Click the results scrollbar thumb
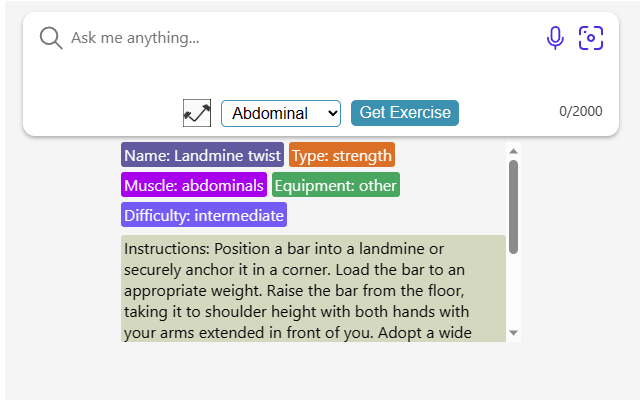640x400 pixels. (513, 207)
